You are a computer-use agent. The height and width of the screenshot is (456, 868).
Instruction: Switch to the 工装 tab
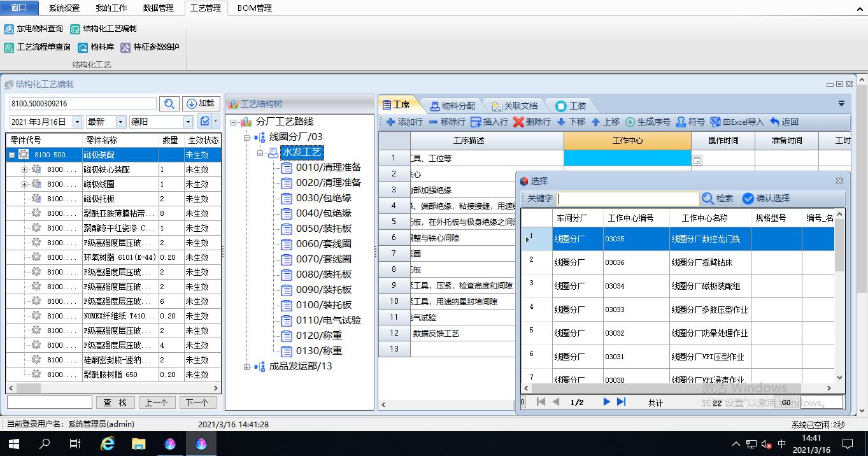[x=571, y=106]
